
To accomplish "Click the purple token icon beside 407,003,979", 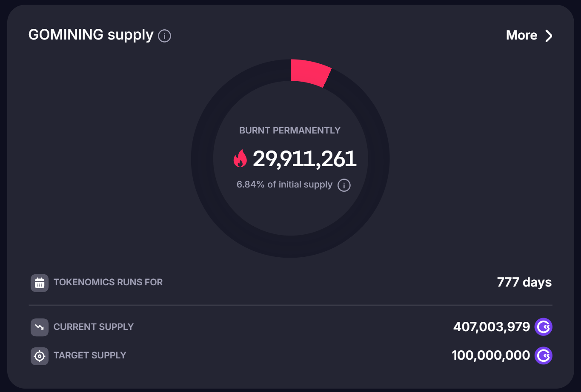I will point(544,327).
